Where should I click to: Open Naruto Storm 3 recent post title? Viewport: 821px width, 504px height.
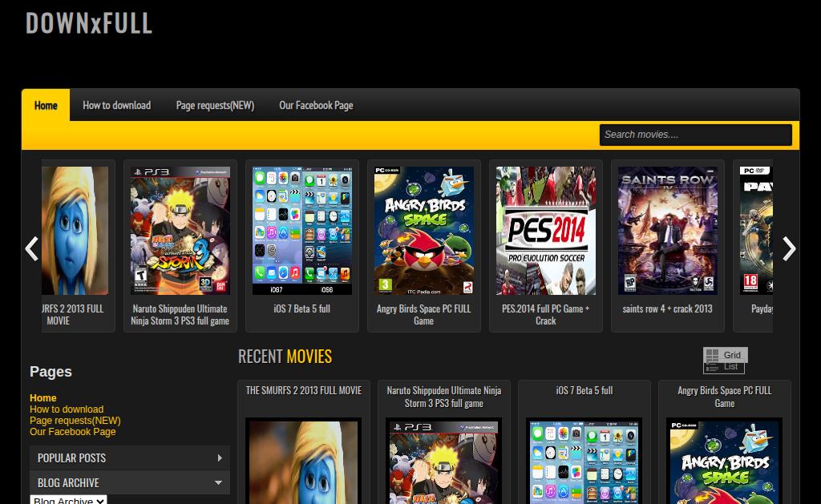pyautogui.click(x=444, y=397)
